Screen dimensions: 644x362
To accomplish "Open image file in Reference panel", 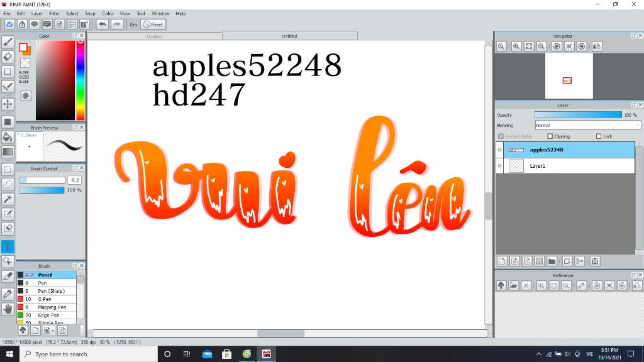I will pyautogui.click(x=513, y=286).
